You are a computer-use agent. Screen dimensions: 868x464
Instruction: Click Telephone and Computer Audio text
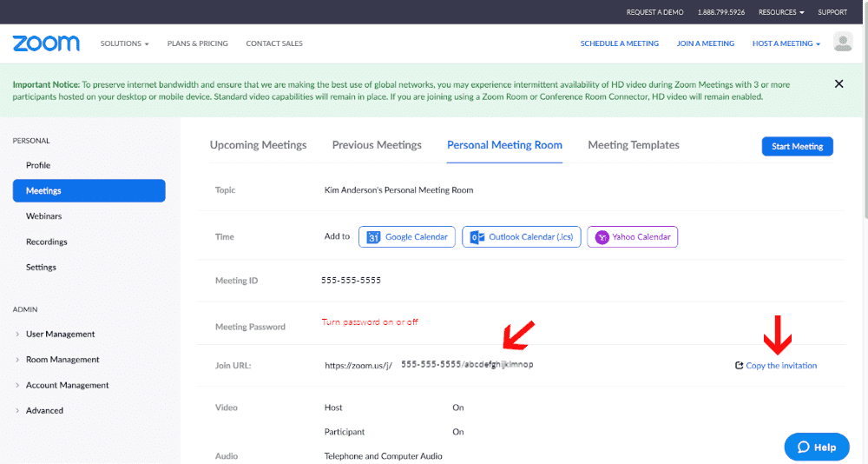coord(383,456)
